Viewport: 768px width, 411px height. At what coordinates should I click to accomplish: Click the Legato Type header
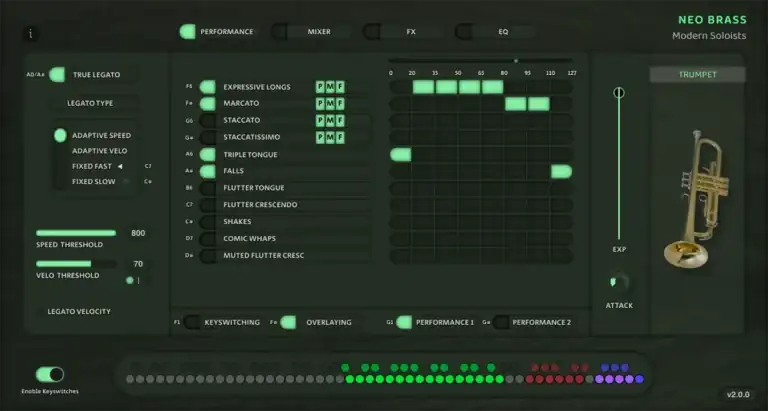click(90, 103)
